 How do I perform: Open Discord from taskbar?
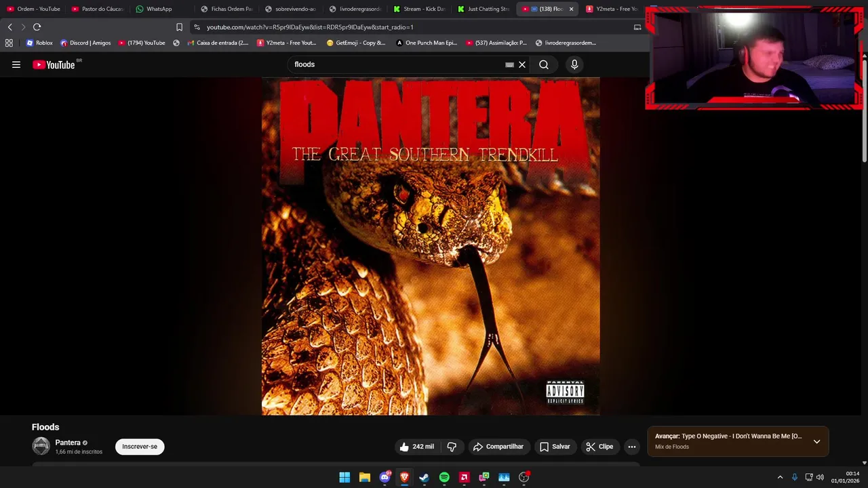(x=384, y=477)
